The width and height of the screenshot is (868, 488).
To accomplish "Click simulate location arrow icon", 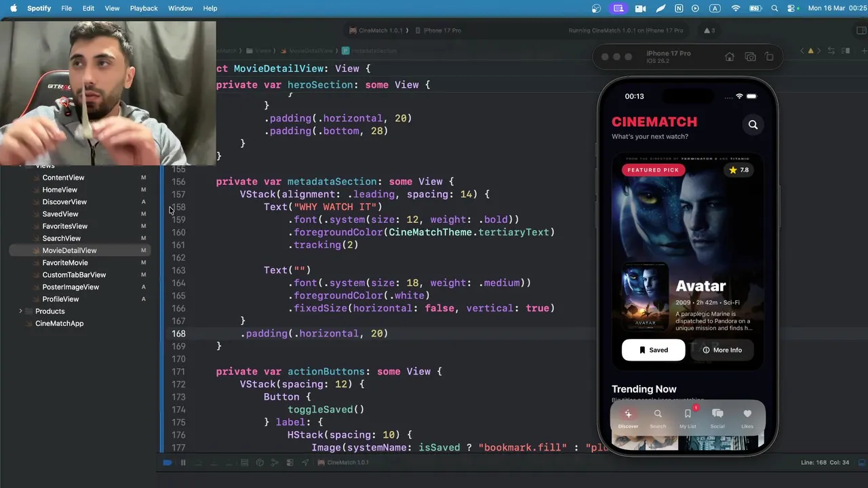I will [x=304, y=463].
